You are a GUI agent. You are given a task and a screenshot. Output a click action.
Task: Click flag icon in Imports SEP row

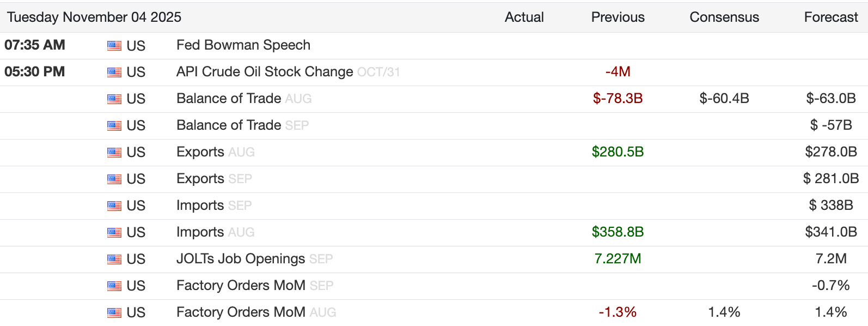pos(114,206)
